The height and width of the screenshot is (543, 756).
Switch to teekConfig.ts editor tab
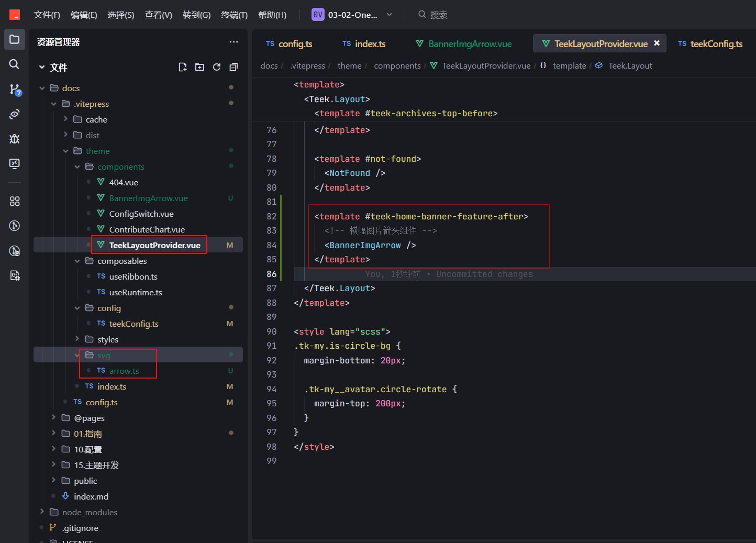(710, 43)
